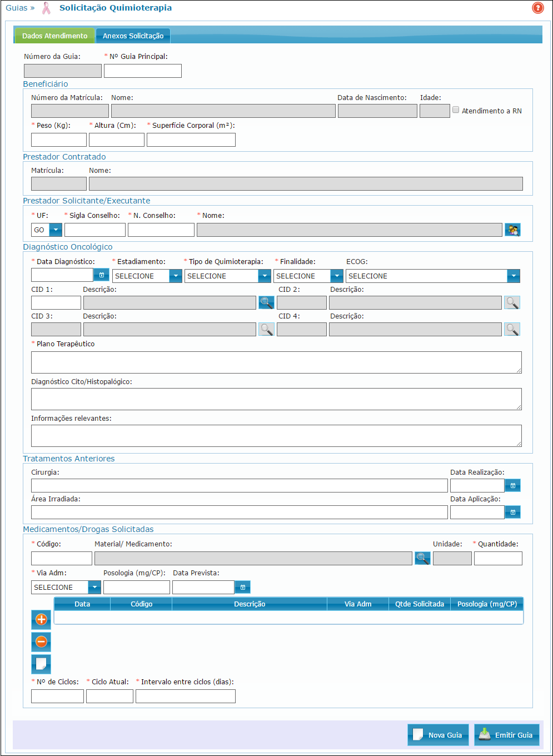Open the Tipo de Quimioterapia dropdown
This screenshot has width=553, height=756.
coord(264,276)
